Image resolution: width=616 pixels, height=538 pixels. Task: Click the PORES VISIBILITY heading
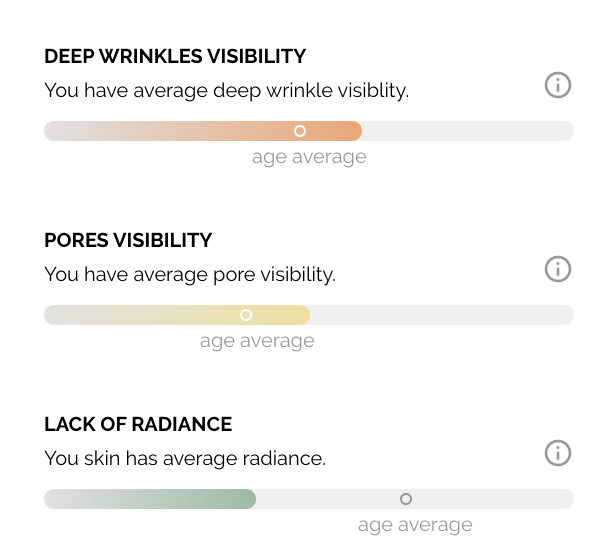click(x=128, y=240)
